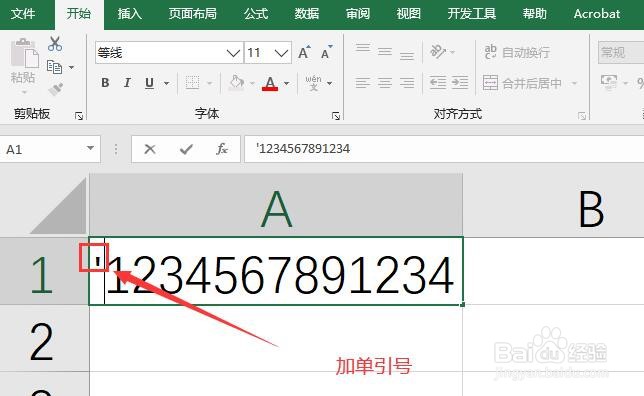Click the decrease indent icon
This screenshot has width=644, height=396.
tap(438, 83)
